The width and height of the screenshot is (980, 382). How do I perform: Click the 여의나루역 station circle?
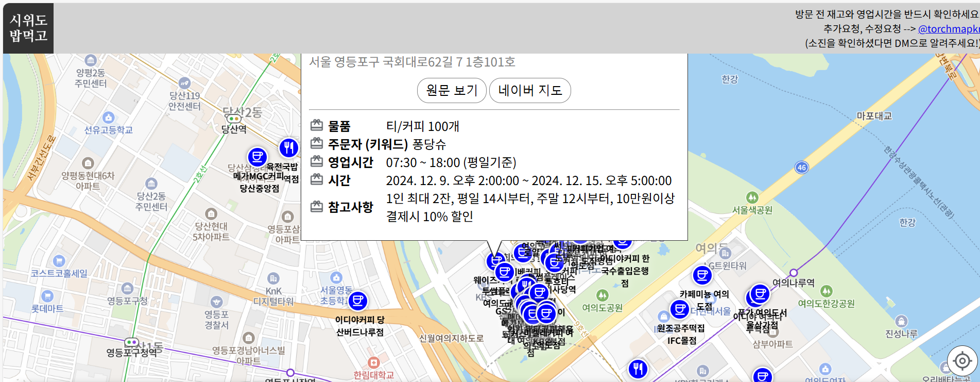coord(794,273)
